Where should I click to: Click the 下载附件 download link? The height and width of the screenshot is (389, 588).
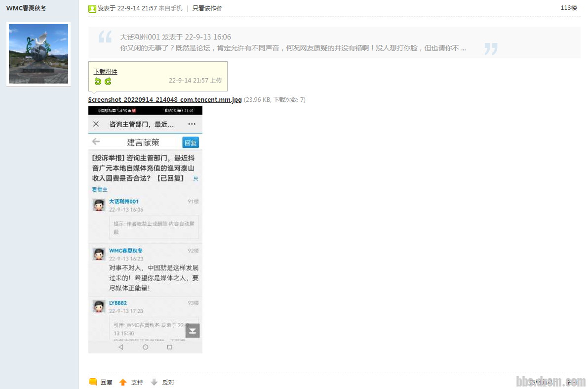[x=106, y=72]
